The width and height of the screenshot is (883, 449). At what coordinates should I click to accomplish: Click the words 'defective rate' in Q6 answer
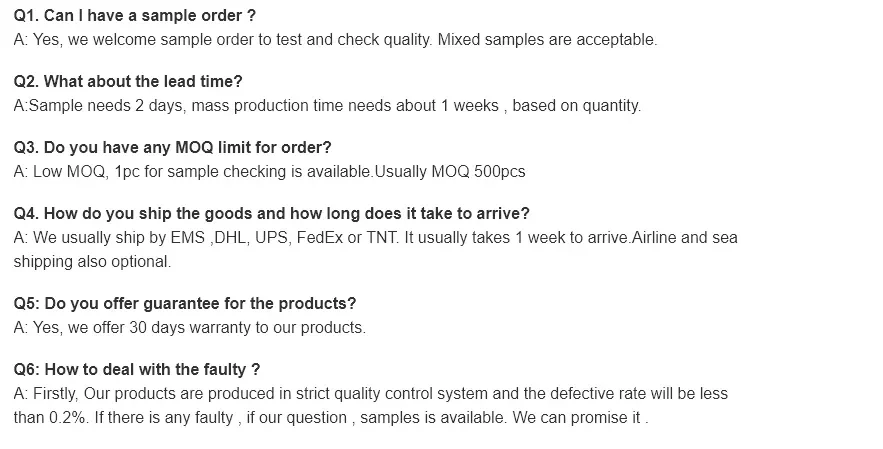(x=598, y=393)
